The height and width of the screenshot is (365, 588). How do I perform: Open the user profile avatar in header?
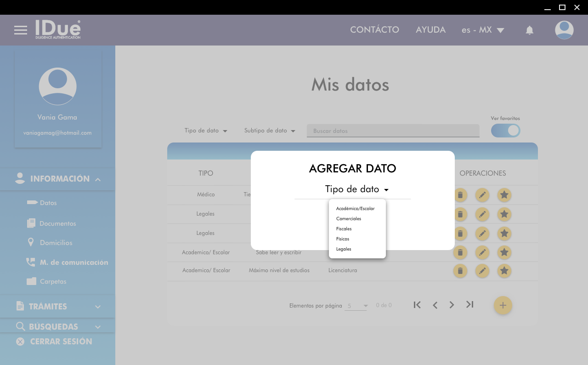564,30
